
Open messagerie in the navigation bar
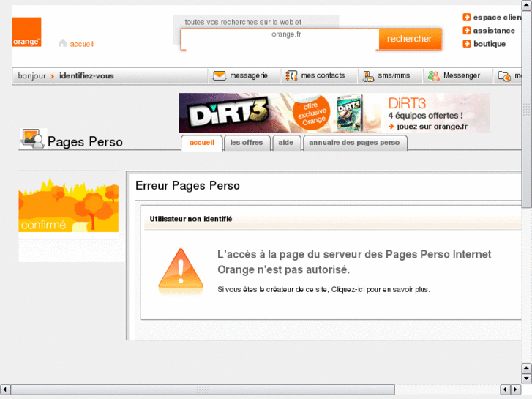tap(249, 75)
